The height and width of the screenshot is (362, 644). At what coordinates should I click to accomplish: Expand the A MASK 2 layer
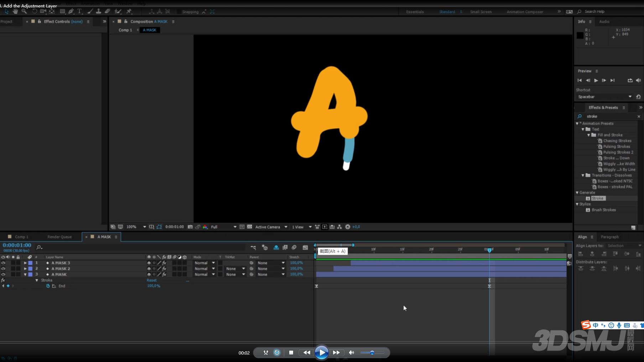point(25,269)
